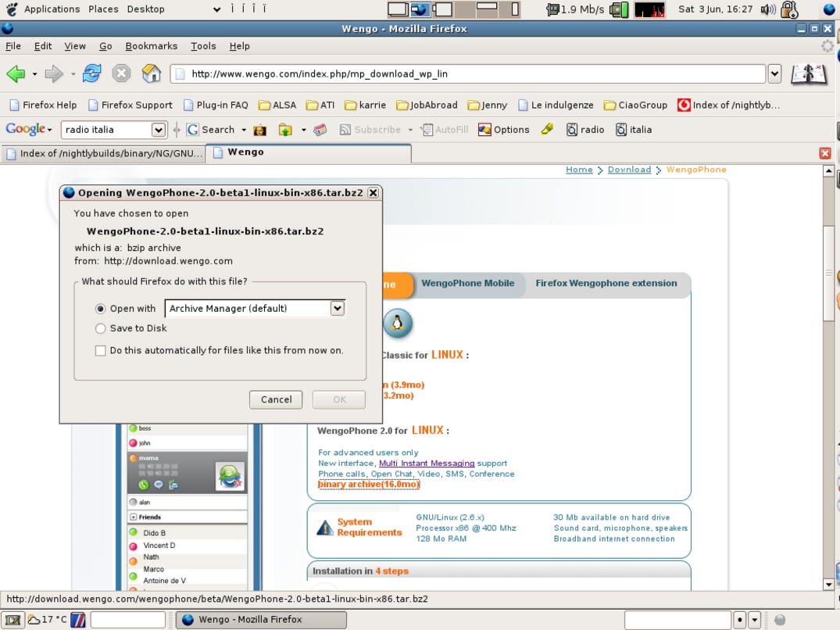
Task: Click the highlighter pen icon
Action: 547,129
